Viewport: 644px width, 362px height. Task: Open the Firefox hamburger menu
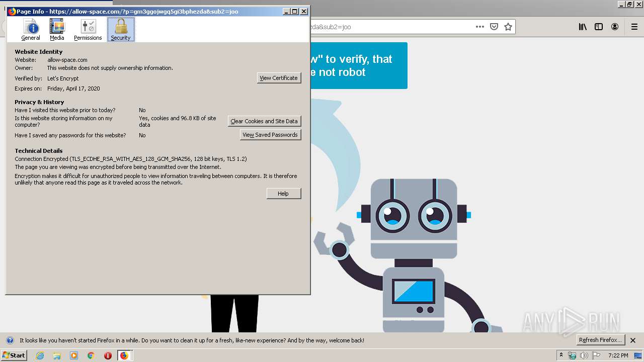pyautogui.click(x=634, y=27)
